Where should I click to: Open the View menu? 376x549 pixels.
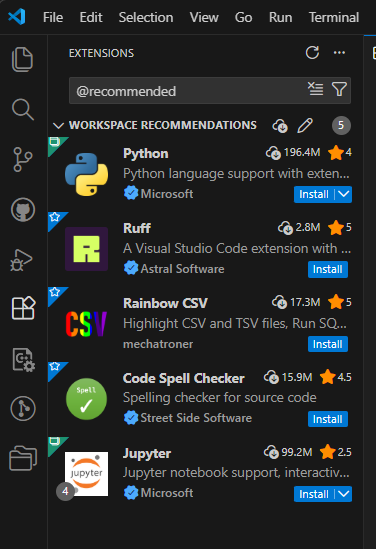tap(204, 17)
